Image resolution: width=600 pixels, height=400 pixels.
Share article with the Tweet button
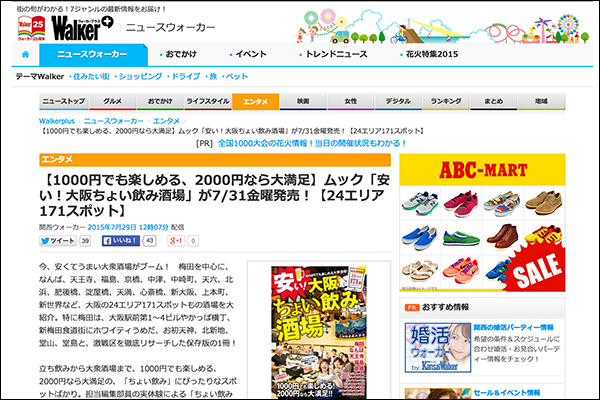click(x=62, y=241)
